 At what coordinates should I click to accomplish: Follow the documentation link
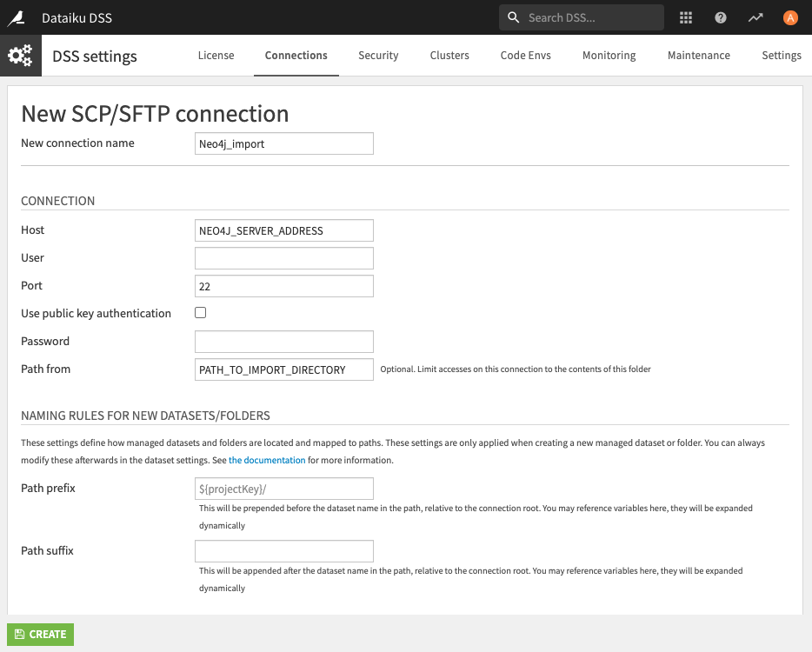coord(267,460)
